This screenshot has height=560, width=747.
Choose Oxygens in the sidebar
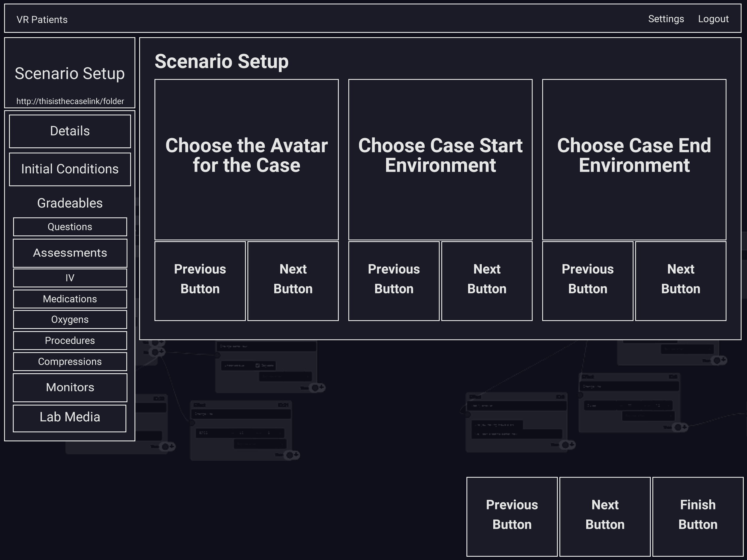point(70,319)
